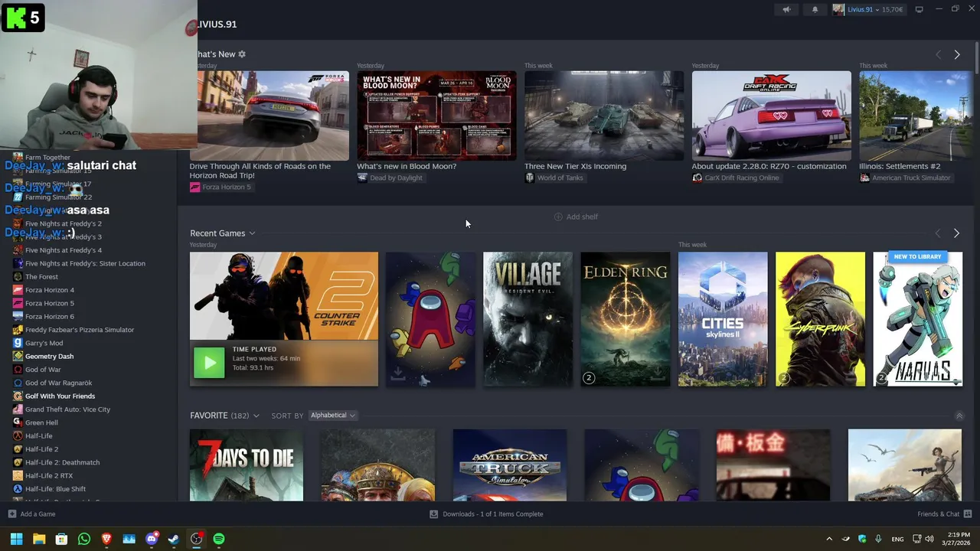Open the notifications bell
This screenshot has width=980, height=551.
pyautogui.click(x=815, y=9)
